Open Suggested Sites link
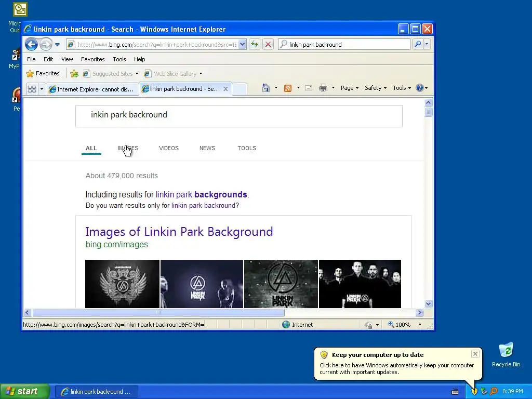This screenshot has height=399, width=532. tap(108, 74)
